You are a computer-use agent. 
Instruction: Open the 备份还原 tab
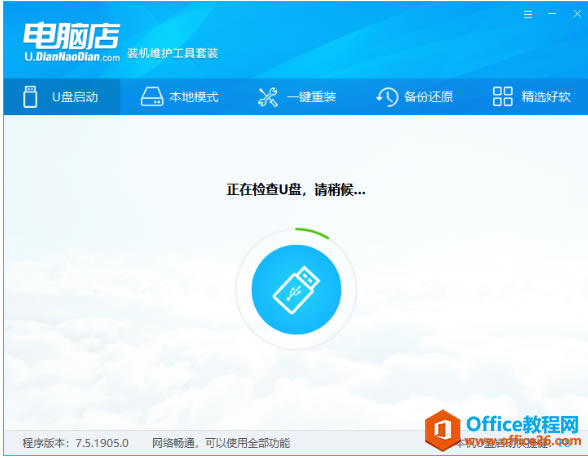414,97
